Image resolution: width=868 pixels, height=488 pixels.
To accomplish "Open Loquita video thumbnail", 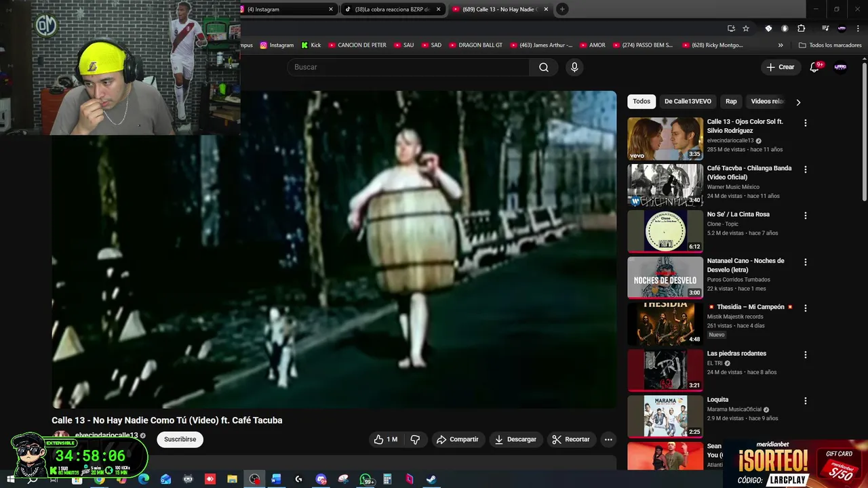I will (665, 417).
